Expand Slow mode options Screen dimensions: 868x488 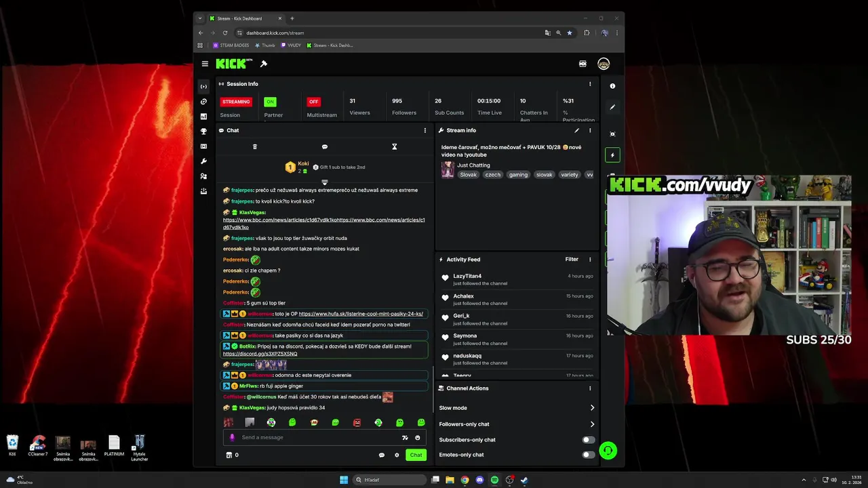pos(592,408)
